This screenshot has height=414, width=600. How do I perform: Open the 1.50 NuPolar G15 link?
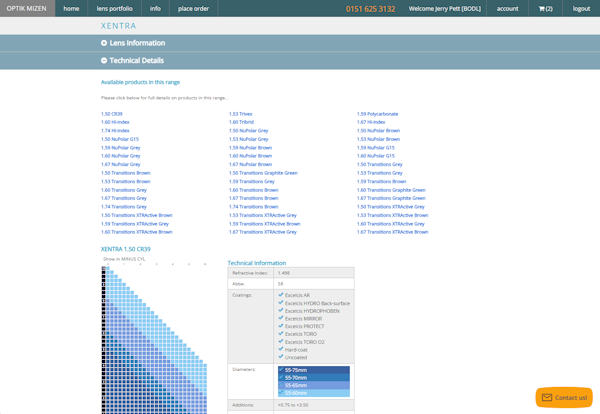pyautogui.click(x=120, y=139)
